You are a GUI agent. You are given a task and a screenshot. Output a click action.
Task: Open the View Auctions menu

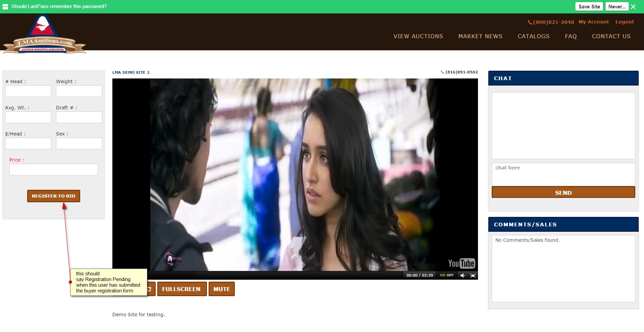click(418, 36)
